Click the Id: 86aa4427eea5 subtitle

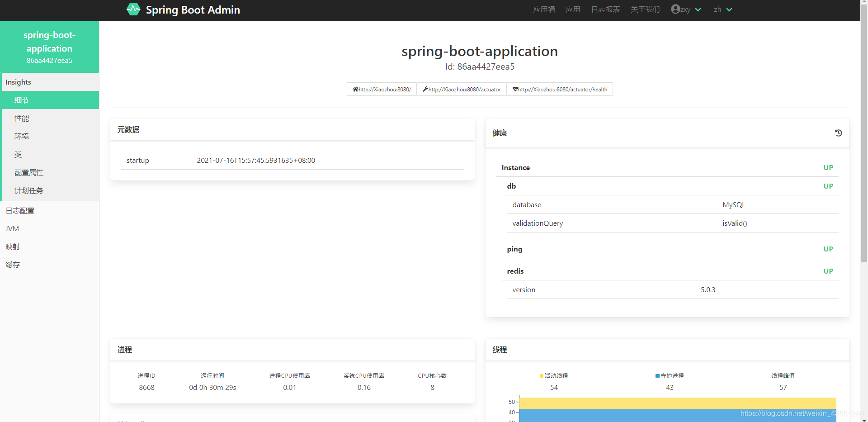click(480, 66)
